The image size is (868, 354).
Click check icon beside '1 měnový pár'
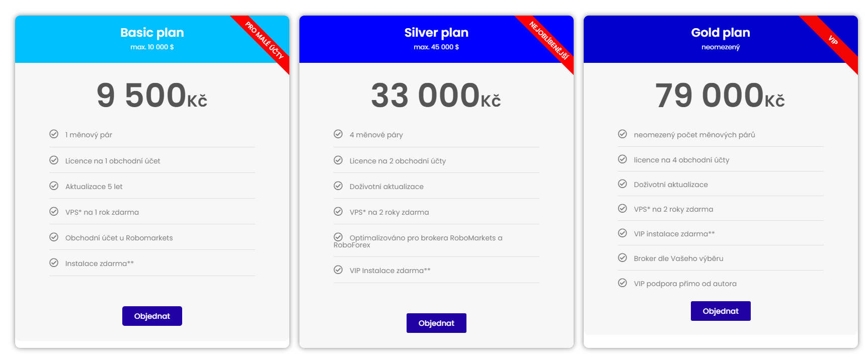54,134
